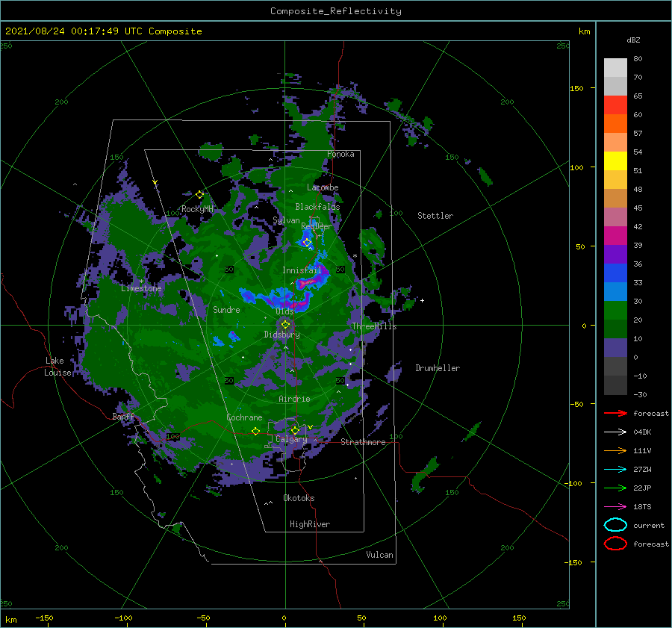Click the Airdrie city label

point(294,399)
